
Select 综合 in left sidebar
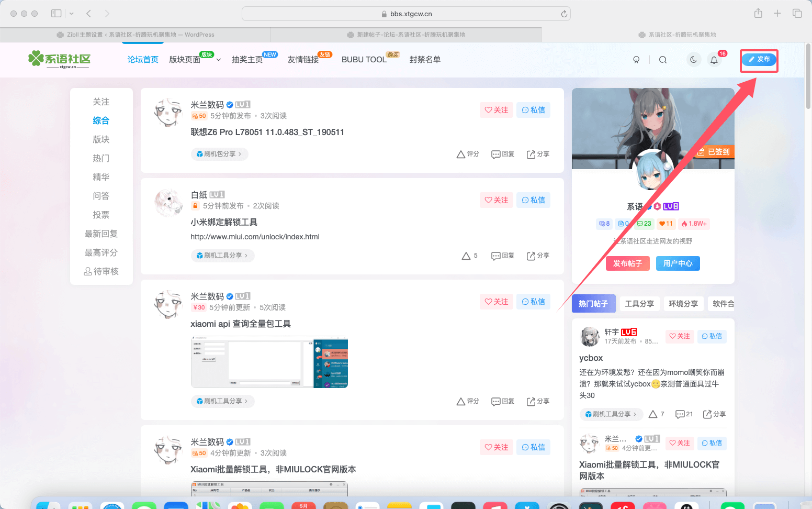pyautogui.click(x=101, y=120)
